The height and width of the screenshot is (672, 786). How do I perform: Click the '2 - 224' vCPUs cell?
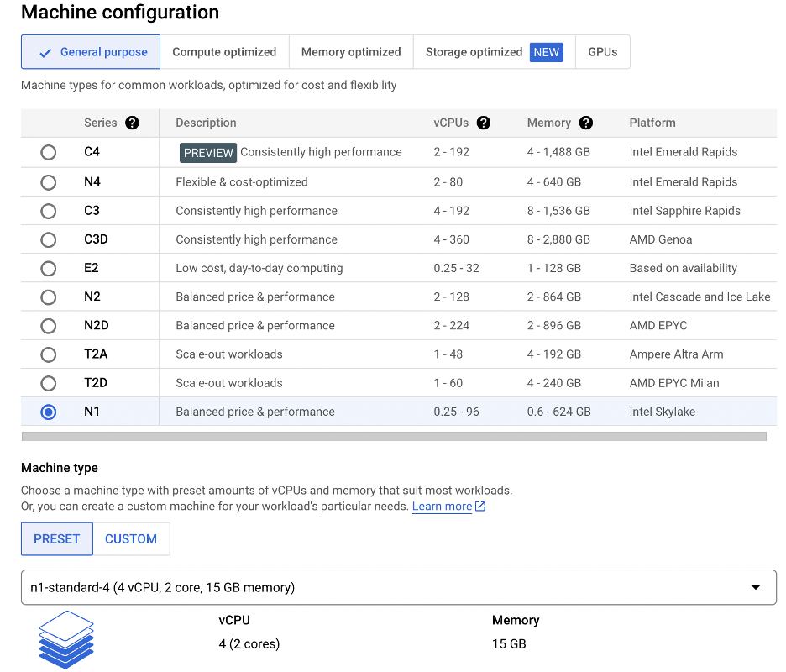tap(452, 325)
